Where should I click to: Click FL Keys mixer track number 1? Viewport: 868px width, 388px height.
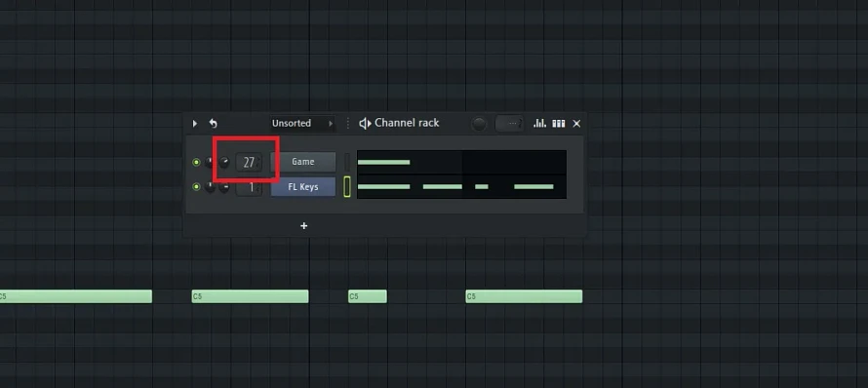tap(249, 187)
